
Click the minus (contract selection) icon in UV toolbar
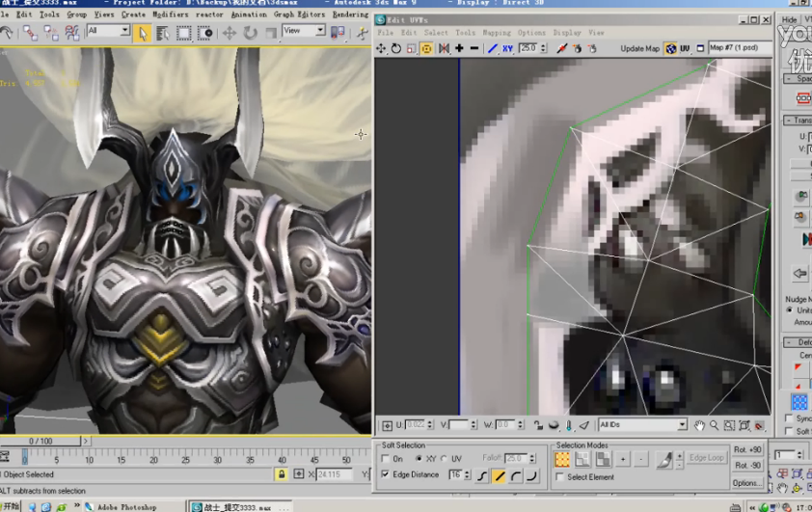[474, 48]
